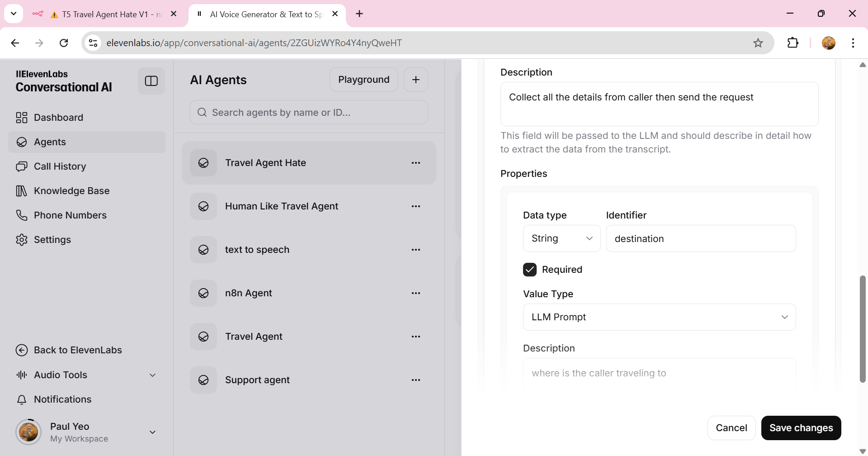868x456 pixels.
Task: Open Chrome three-dot menu
Action: coord(853,43)
